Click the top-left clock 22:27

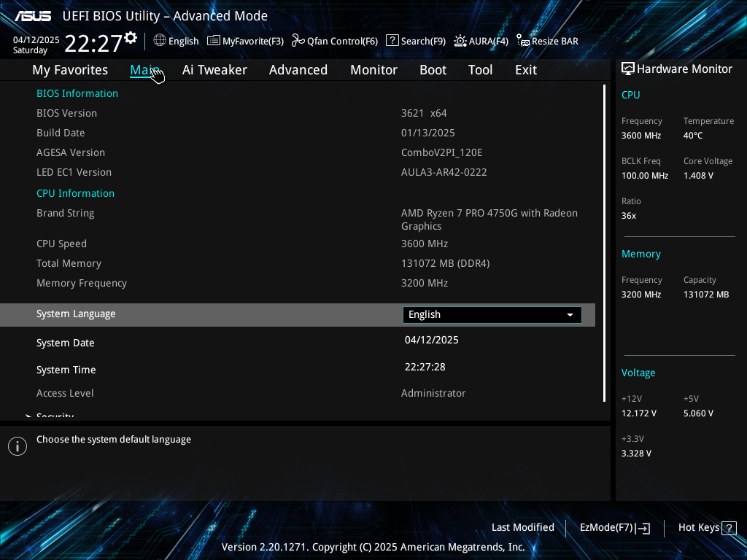coord(93,43)
